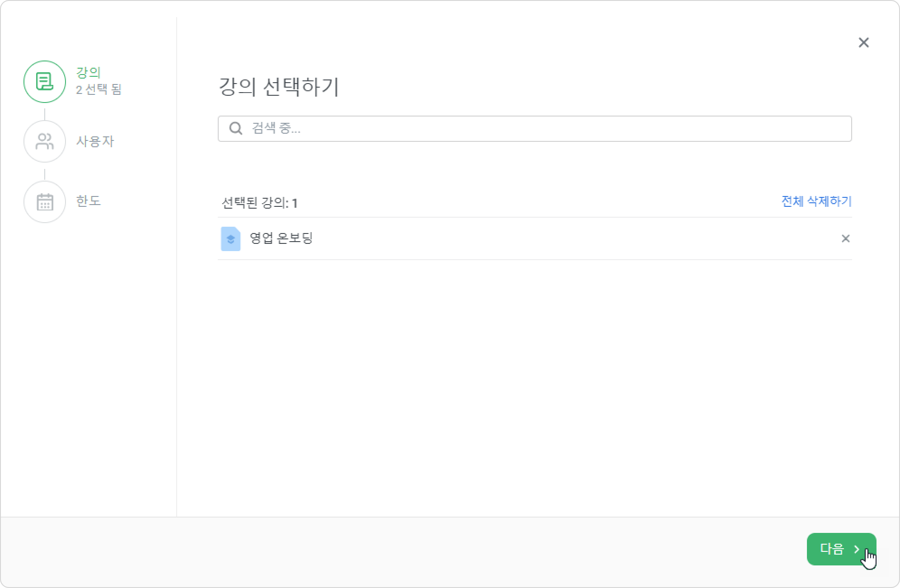Go to the 사용자 step label
Image resolution: width=900 pixels, height=588 pixels.
point(95,141)
